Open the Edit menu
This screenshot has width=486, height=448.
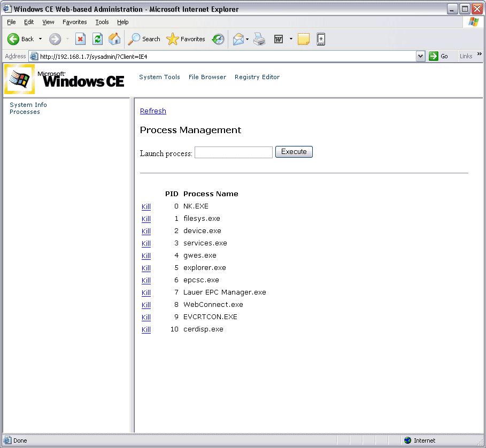[29, 22]
